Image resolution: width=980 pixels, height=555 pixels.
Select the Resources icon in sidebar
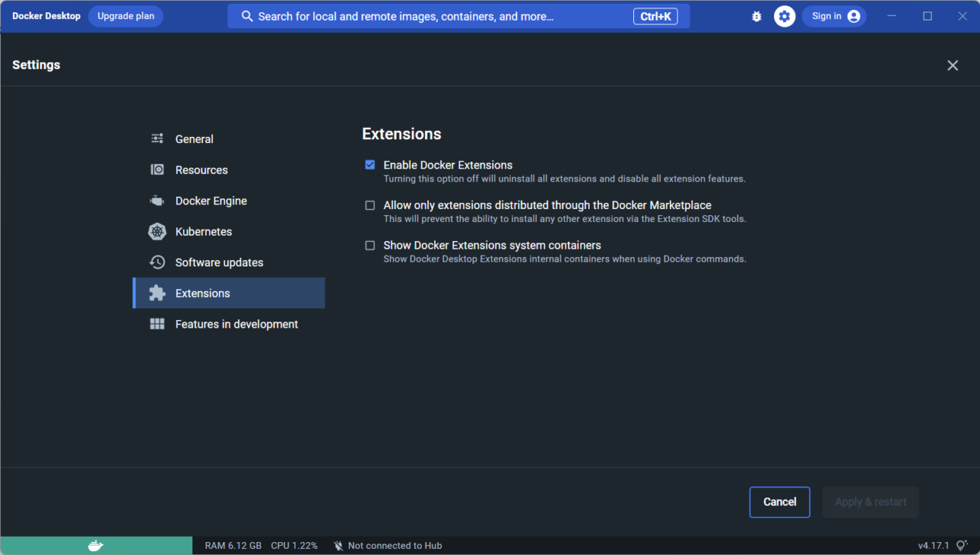click(157, 169)
